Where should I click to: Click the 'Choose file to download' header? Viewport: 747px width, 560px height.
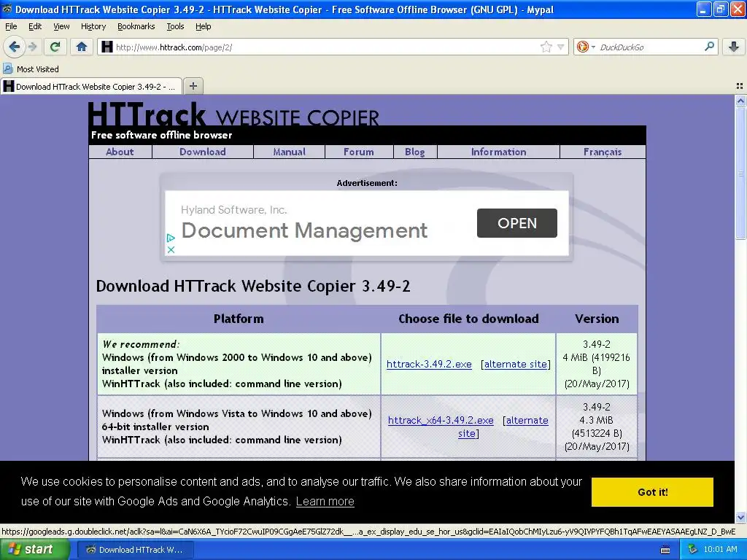click(468, 319)
